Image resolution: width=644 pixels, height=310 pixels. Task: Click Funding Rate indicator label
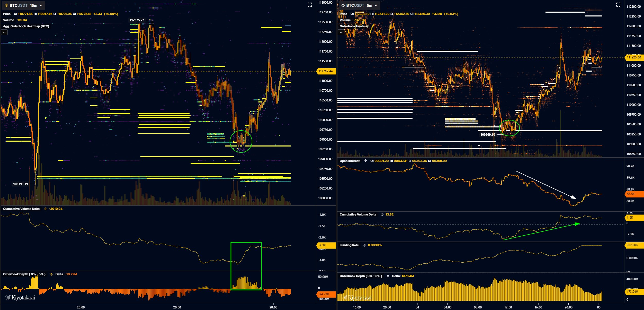[x=349, y=245]
